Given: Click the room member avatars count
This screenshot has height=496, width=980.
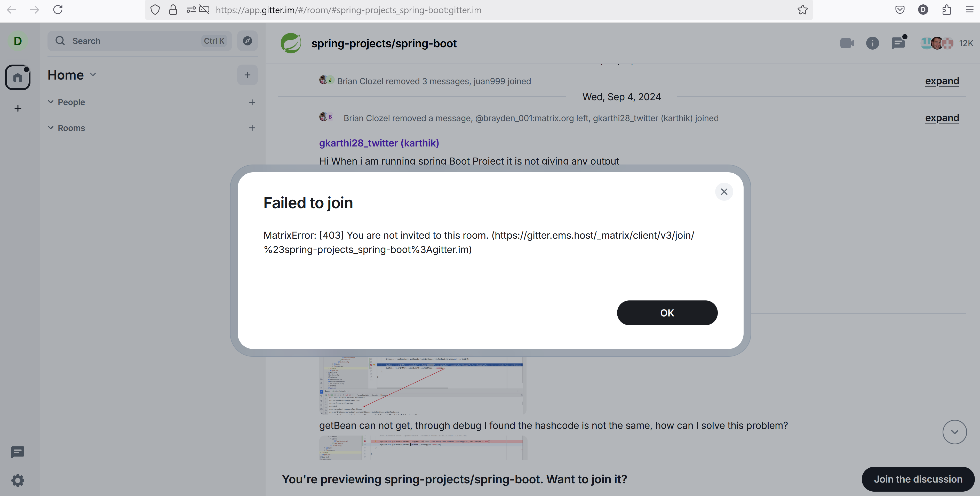Looking at the screenshot, I should (x=946, y=43).
